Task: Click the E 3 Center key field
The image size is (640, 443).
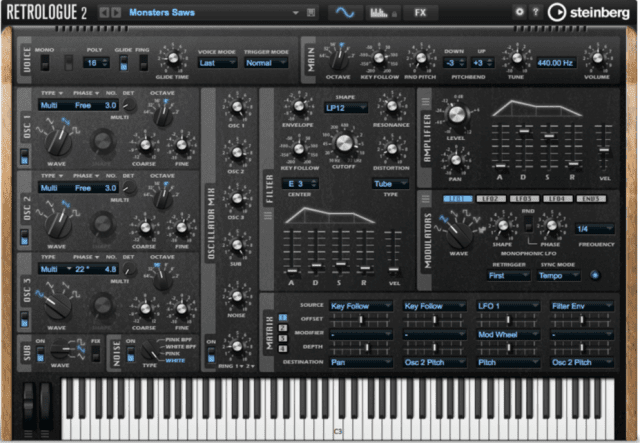Action: (x=300, y=184)
